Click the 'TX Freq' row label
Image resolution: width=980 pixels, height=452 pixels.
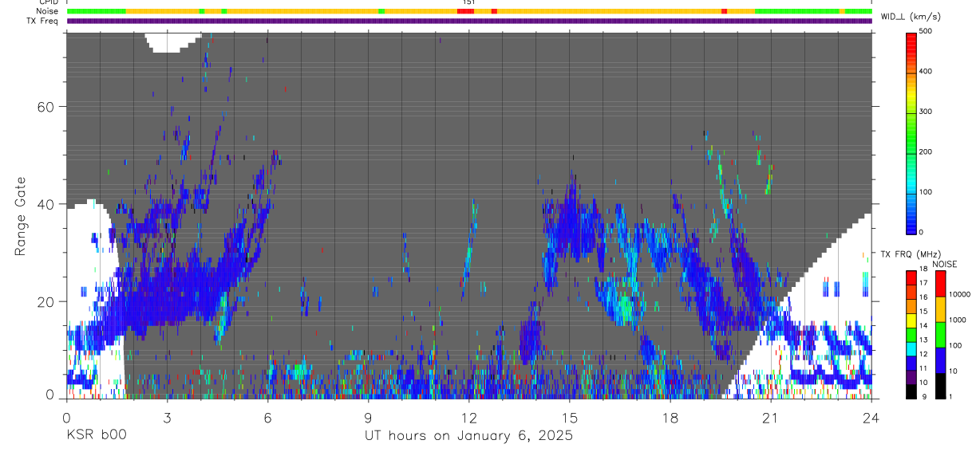[x=42, y=21]
